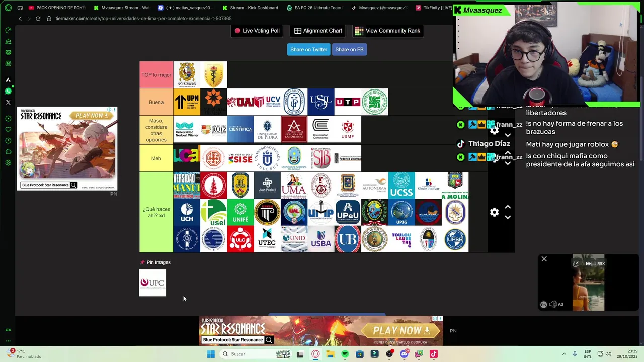Close the bottom Star Resonance banner ad
The width and height of the screenshot is (644, 362).
click(x=440, y=319)
